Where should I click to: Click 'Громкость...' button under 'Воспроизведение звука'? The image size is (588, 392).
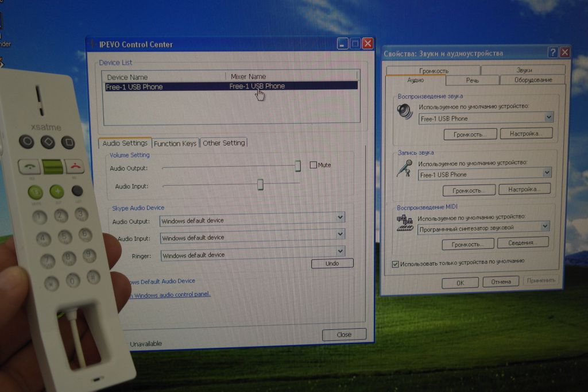click(470, 134)
